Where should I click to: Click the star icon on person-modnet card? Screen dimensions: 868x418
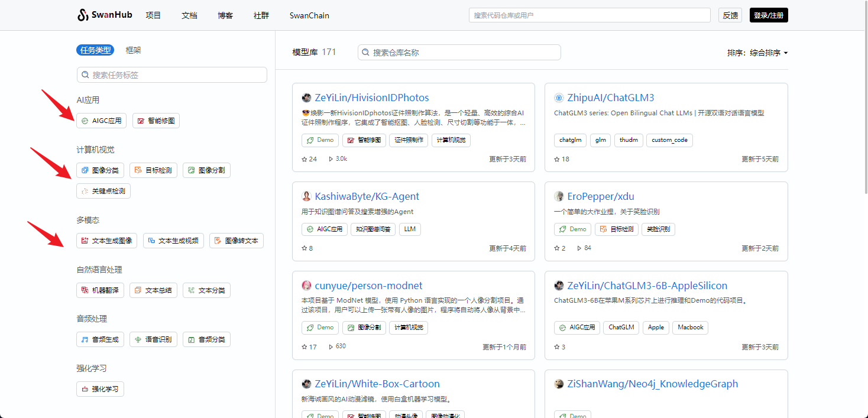(x=305, y=346)
